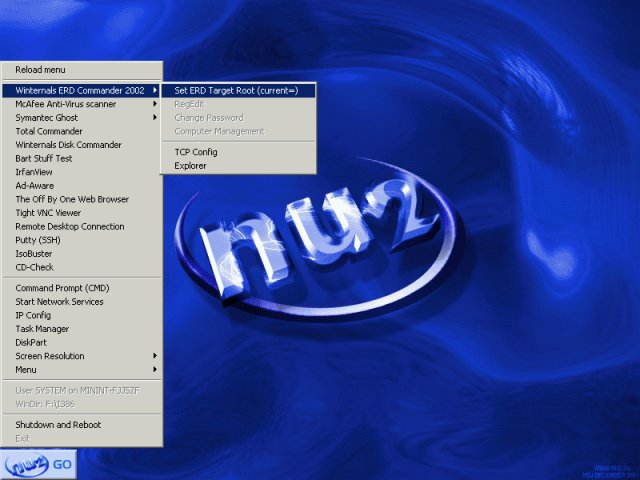Expand Symantec Ghost submenu arrow
The image size is (640, 480).
click(x=155, y=118)
